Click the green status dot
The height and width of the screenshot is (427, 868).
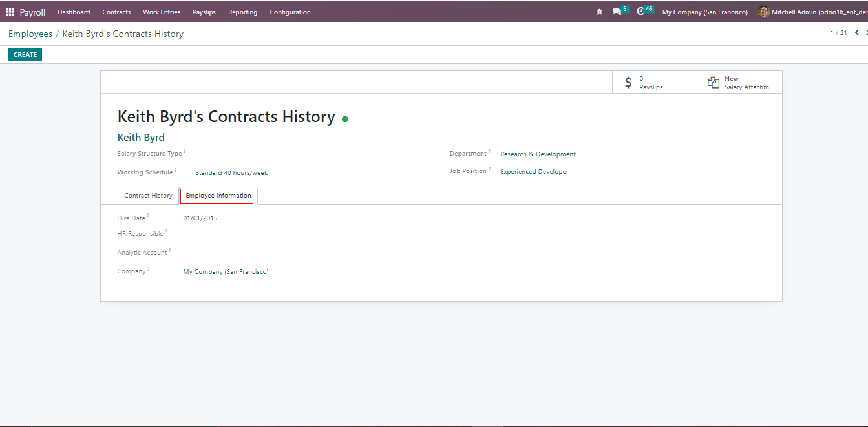345,119
